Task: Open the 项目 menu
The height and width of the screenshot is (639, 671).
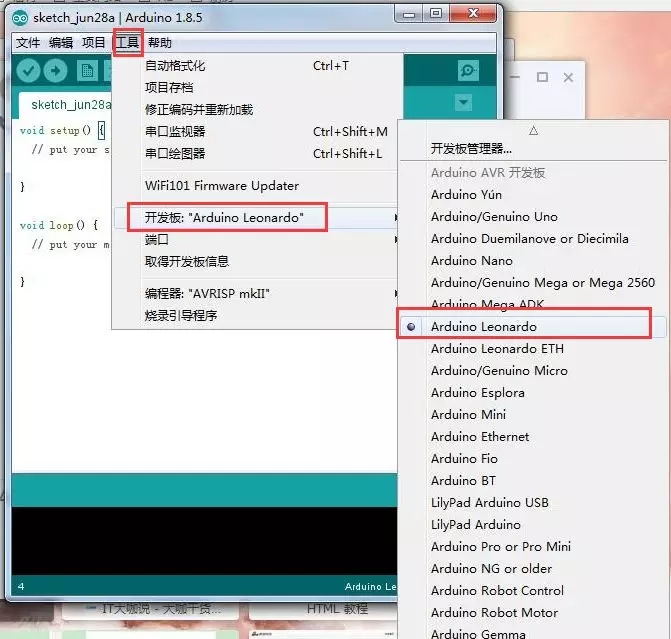Action: click(94, 43)
